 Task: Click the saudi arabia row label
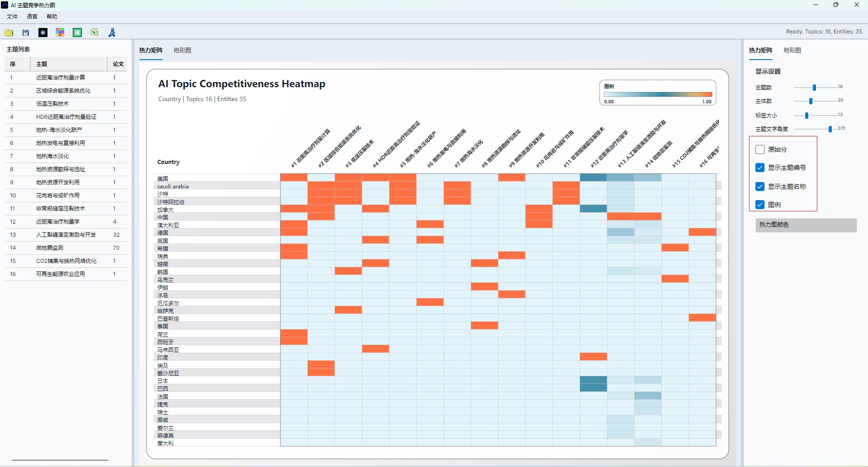173,187
